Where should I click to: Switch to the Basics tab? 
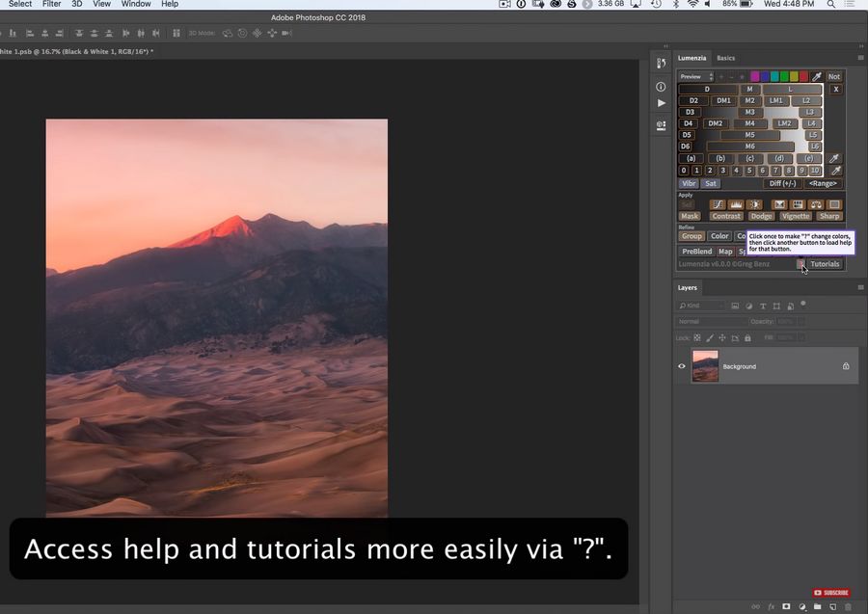725,58
